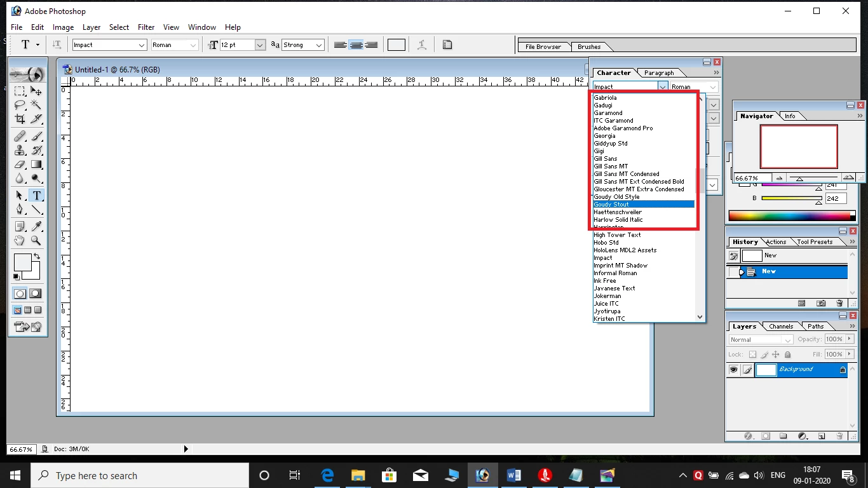Viewport: 868px width, 488px height.
Task: Toggle Lock transparent pixels box
Action: point(752,355)
